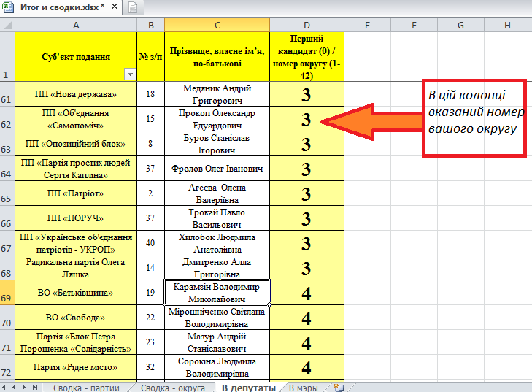Select column A header
Image resolution: width=532 pixels, height=392 pixels.
click(76, 25)
